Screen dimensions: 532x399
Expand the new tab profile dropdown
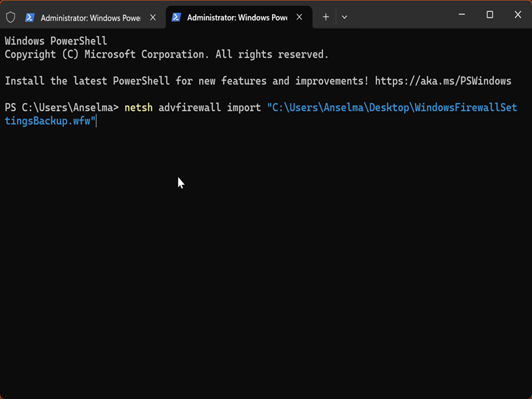point(344,17)
